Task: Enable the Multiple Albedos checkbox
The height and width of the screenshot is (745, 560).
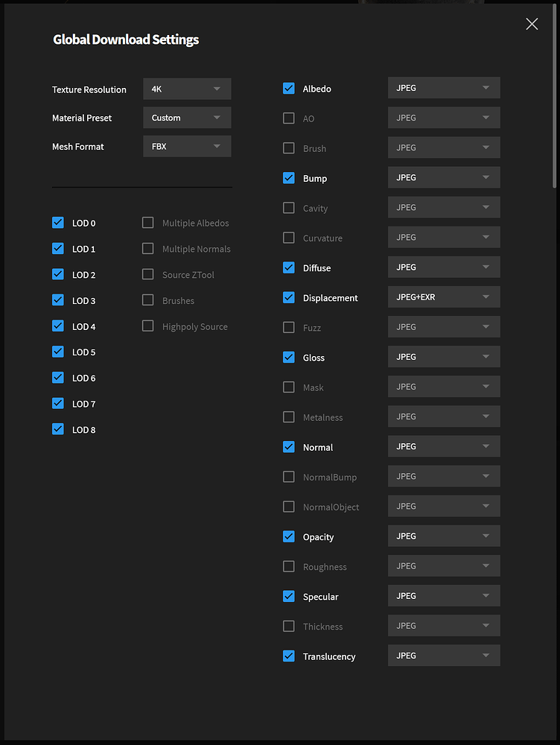Action: pyautogui.click(x=148, y=223)
